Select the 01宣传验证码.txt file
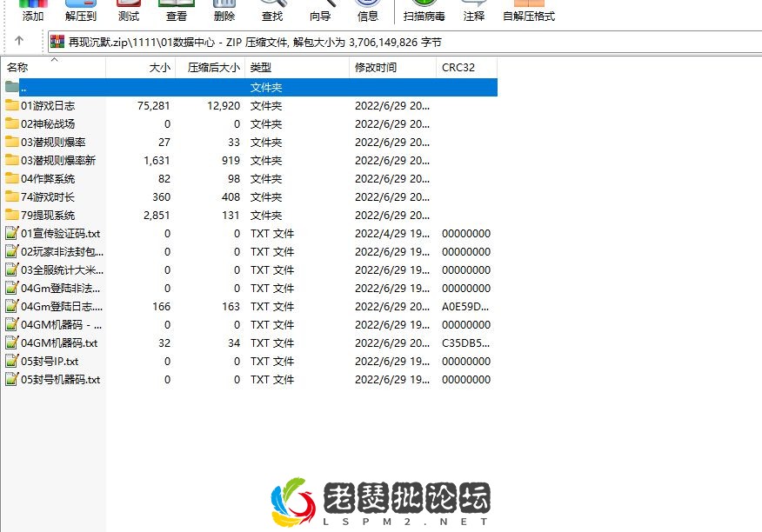The height and width of the screenshot is (532, 762). 52,233
